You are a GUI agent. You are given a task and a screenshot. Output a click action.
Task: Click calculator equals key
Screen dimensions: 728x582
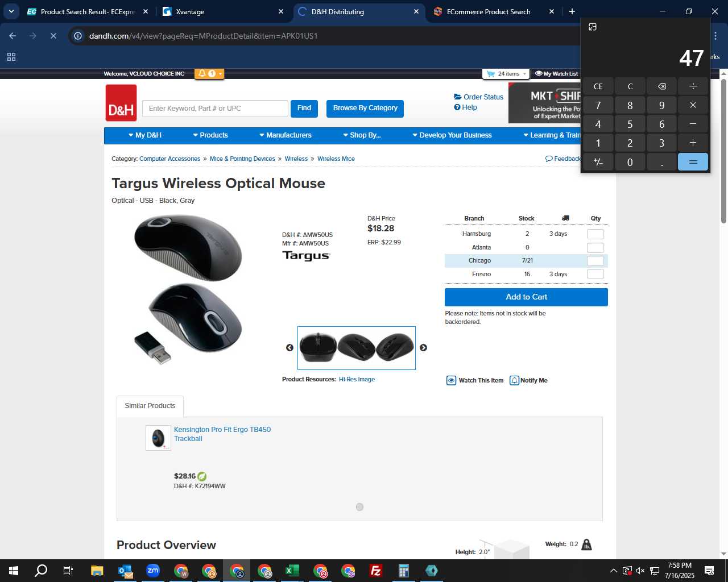tap(693, 162)
